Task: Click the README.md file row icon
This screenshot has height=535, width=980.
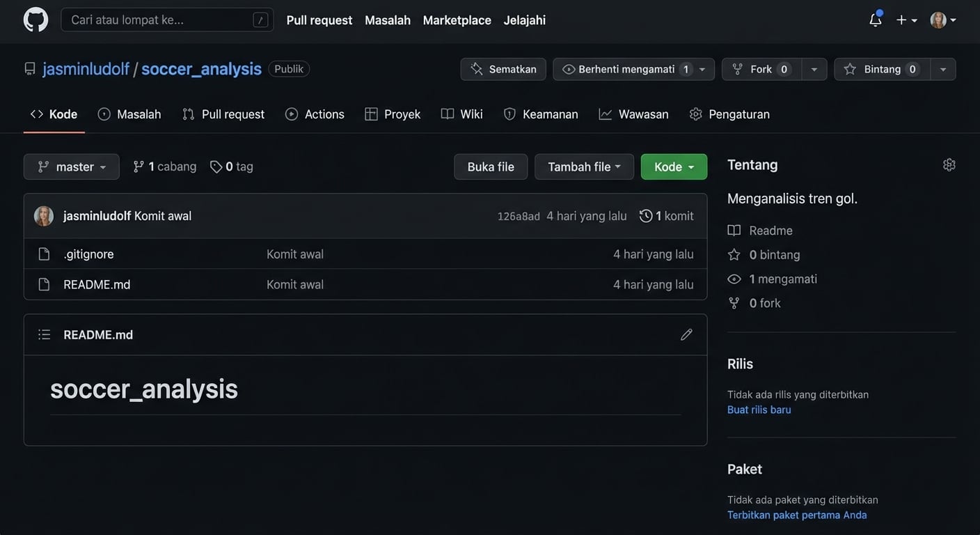Action: [x=44, y=284]
